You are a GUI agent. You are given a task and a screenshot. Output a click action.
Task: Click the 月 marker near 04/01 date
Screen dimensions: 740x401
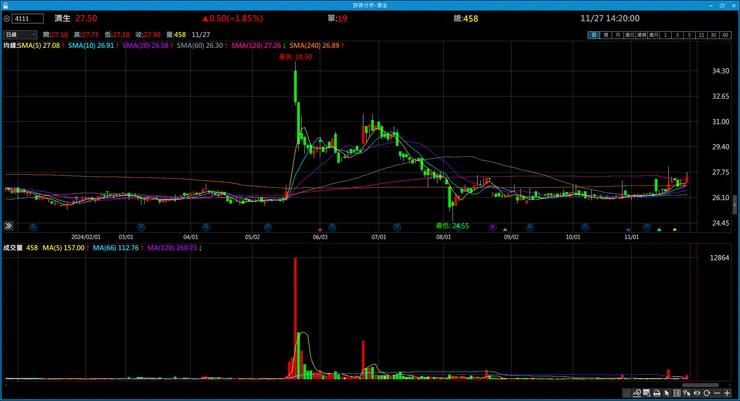(206, 227)
